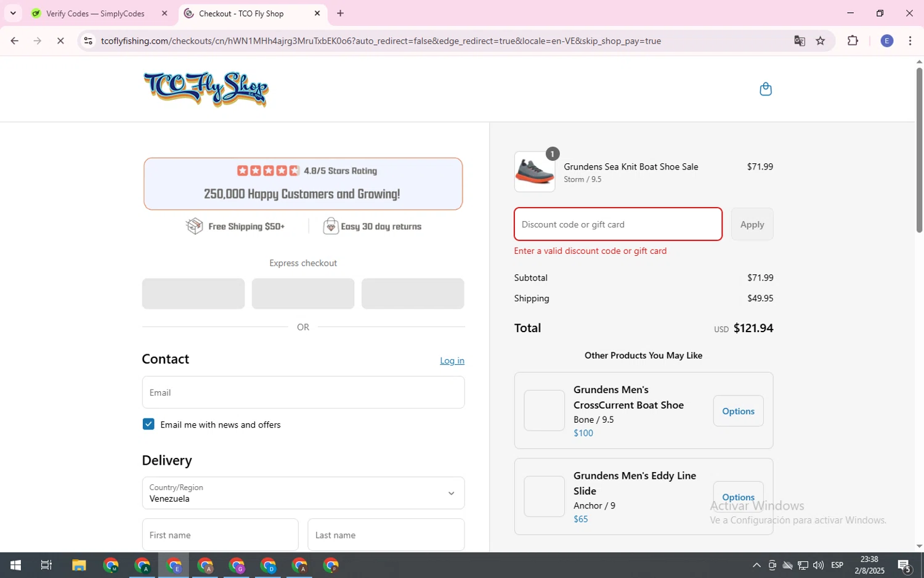Choose Options for Grundens Eddy Line Slide

[738, 497]
